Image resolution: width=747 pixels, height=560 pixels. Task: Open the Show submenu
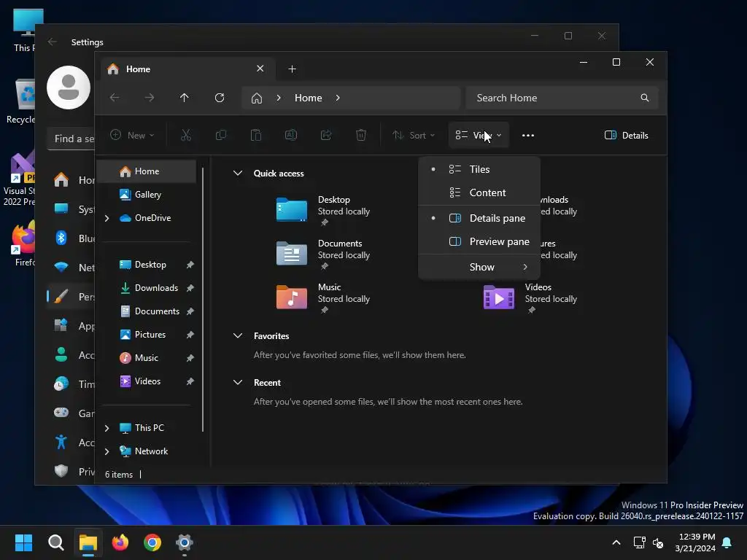tap(479, 267)
